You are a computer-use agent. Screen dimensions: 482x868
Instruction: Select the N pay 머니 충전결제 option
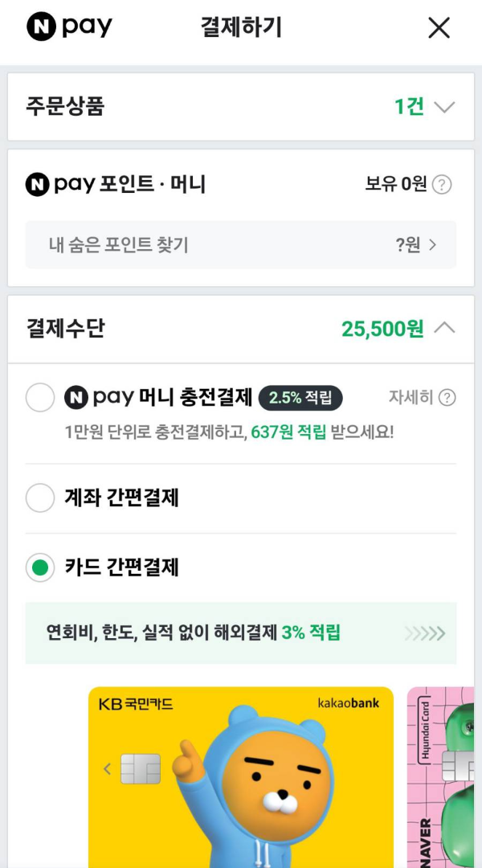40,397
